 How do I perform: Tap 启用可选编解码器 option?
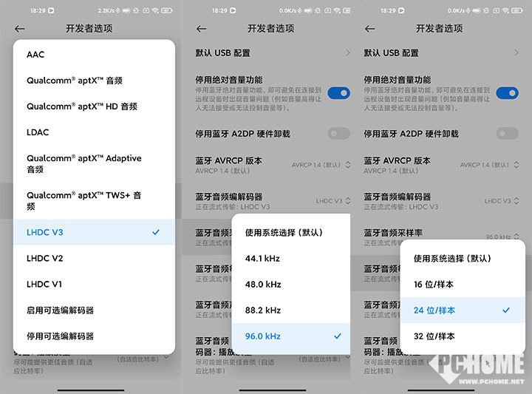(94, 310)
